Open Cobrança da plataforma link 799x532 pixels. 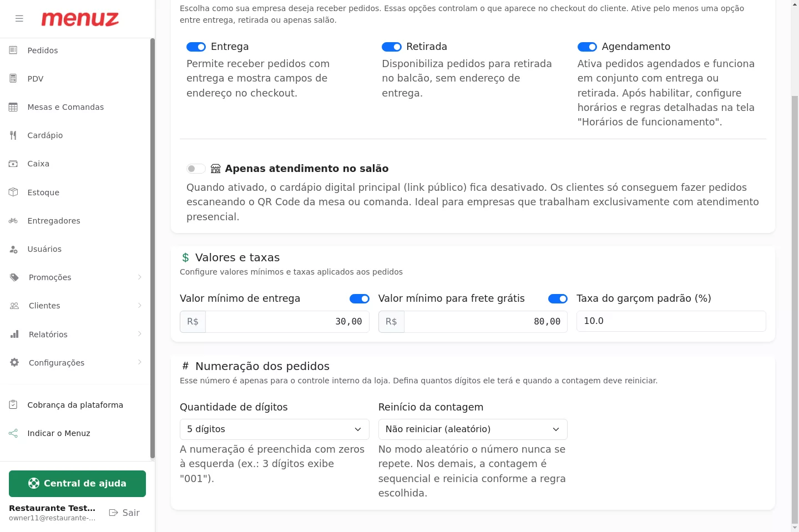[x=75, y=405]
